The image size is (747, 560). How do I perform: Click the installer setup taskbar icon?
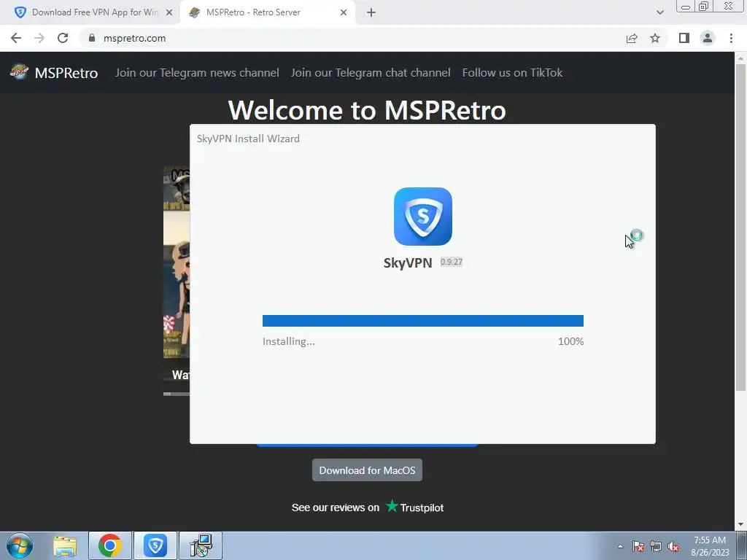pos(201,545)
